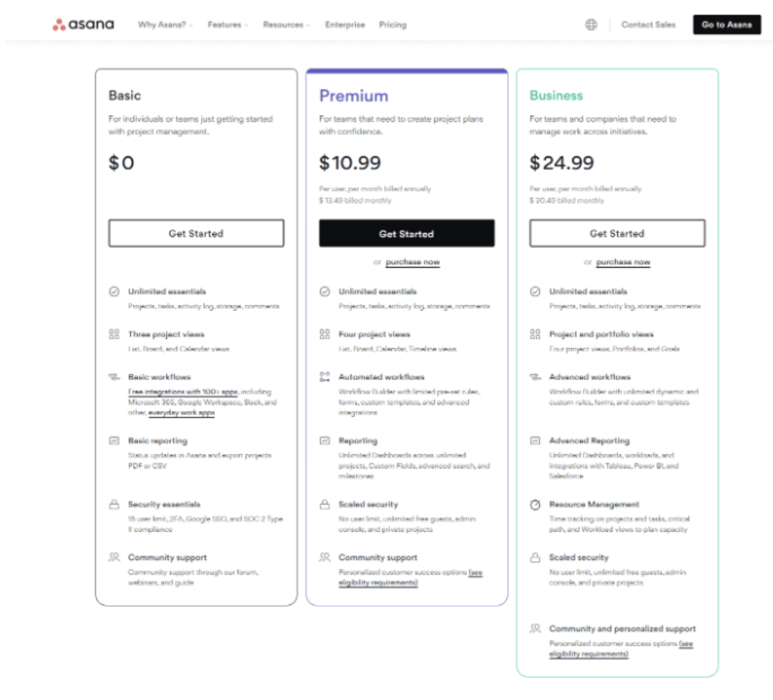The height and width of the screenshot is (700, 773).
Task: Expand the Resources dropdown menu
Action: [286, 25]
